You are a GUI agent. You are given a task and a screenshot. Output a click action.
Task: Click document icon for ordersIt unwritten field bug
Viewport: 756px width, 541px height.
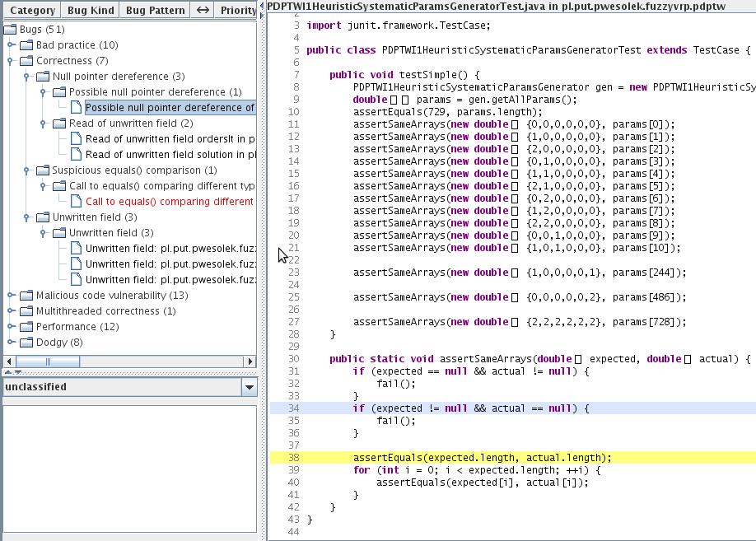click(x=77, y=138)
